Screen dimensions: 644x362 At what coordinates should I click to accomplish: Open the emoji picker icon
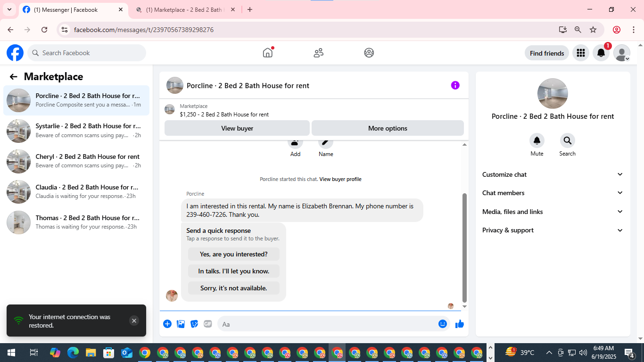click(x=442, y=324)
